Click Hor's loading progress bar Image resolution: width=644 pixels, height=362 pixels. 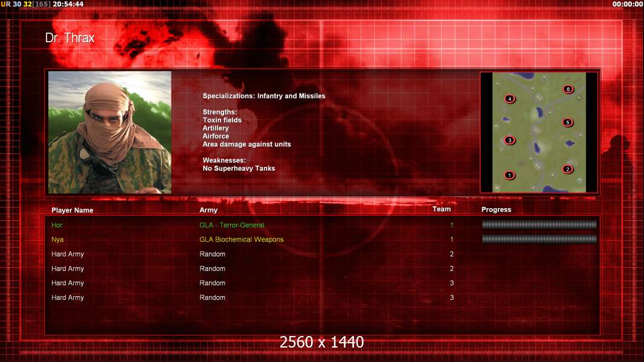click(539, 224)
